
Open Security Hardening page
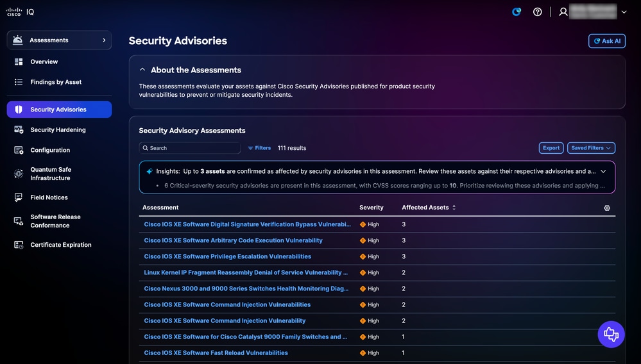tap(58, 129)
